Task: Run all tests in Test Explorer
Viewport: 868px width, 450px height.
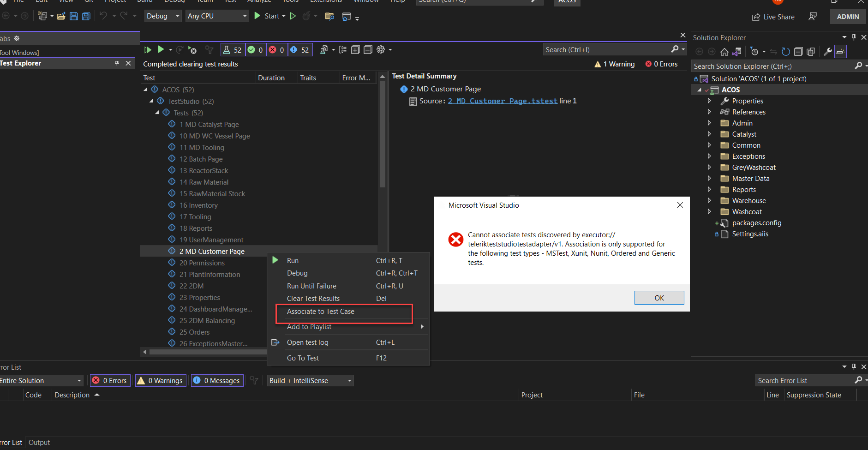Action: coord(148,49)
